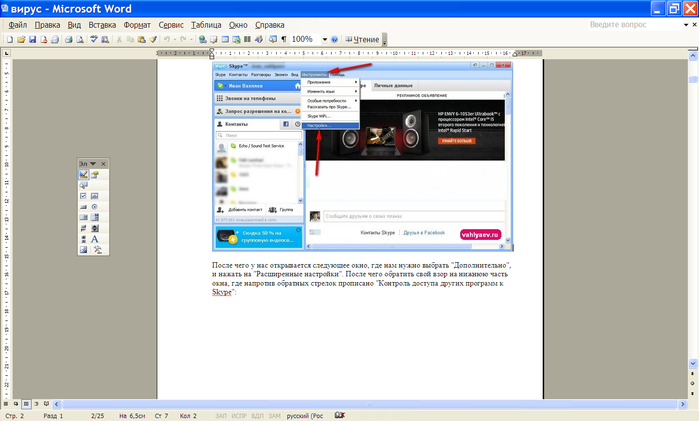
Task: Click the Open folder icon
Action: pos(21,40)
